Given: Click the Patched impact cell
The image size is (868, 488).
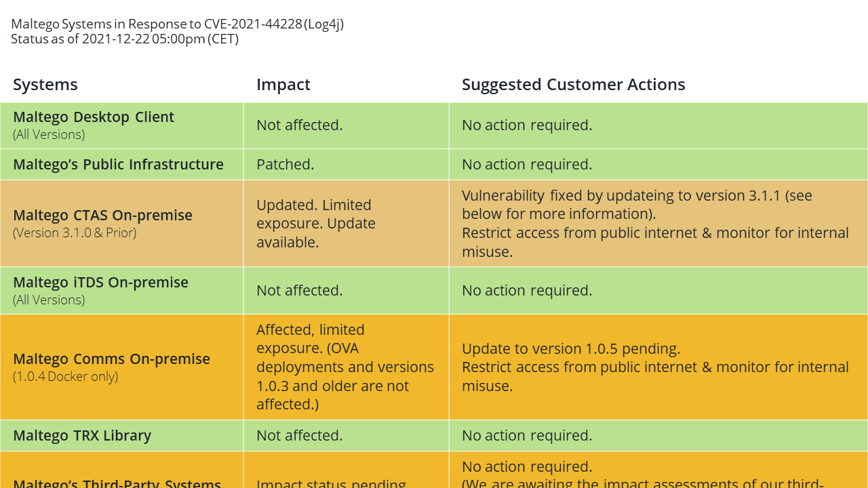Looking at the screenshot, I should pos(347,165).
